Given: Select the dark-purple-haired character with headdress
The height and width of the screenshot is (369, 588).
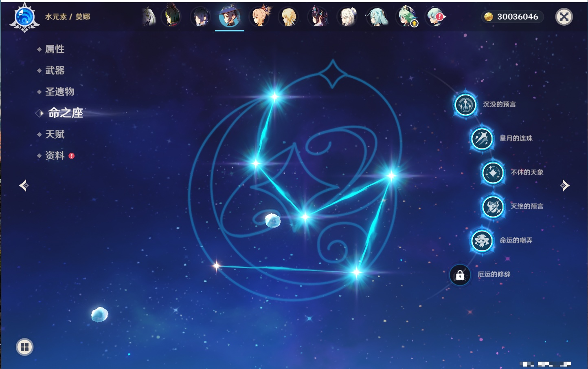Looking at the screenshot, I should (318, 17).
